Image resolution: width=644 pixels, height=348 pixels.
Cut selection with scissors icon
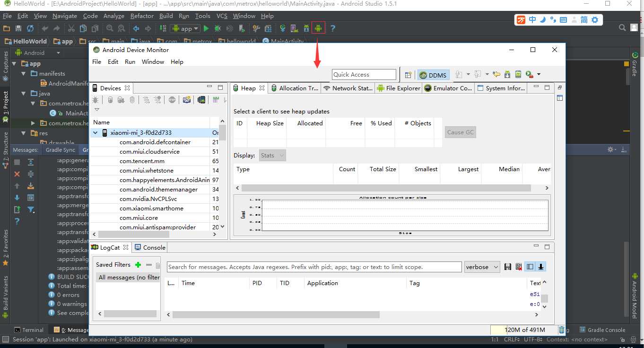[71, 28]
